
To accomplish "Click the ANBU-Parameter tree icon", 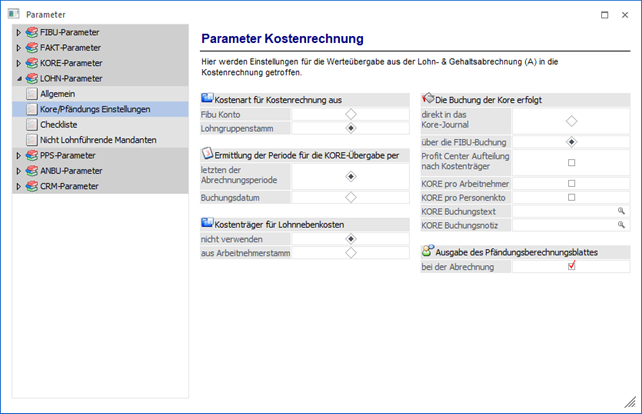I will coord(32,171).
